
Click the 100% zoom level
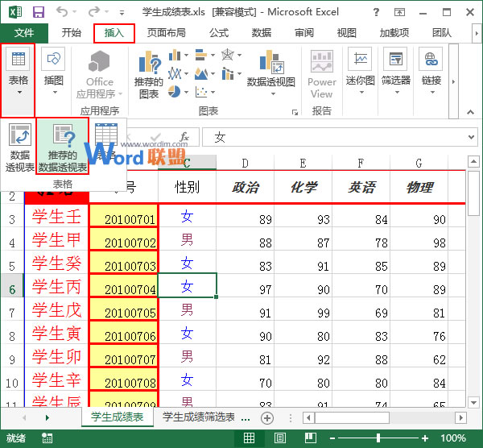(x=452, y=438)
